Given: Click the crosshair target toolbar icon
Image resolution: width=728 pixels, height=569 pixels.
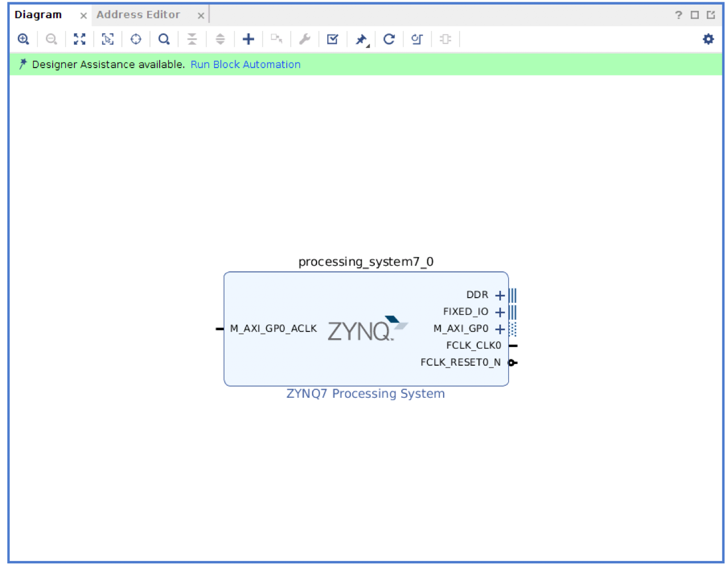Looking at the screenshot, I should pyautogui.click(x=136, y=39).
